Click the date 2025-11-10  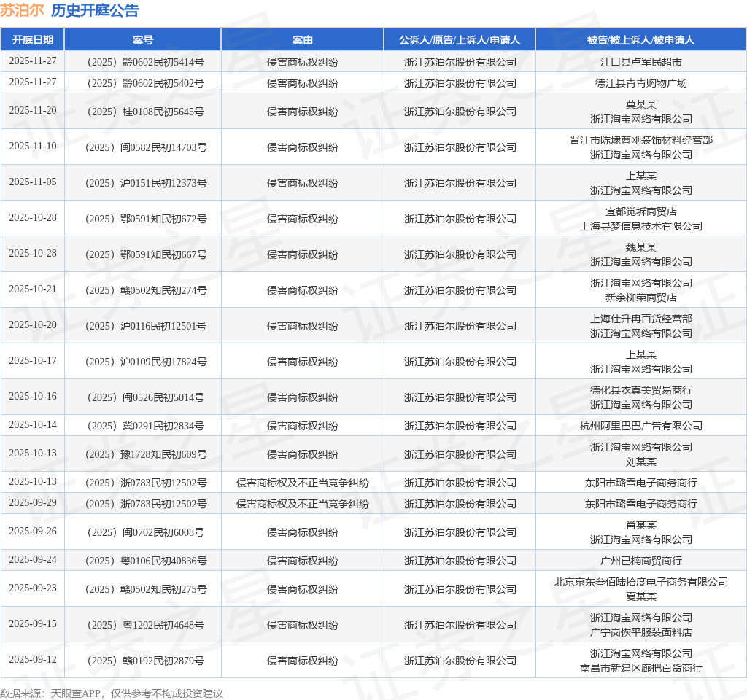[32, 146]
